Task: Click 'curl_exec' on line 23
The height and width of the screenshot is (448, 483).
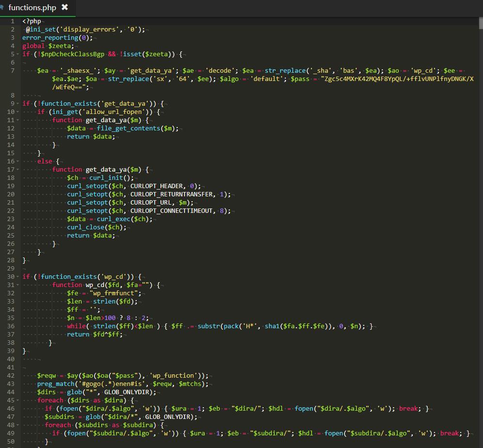Action: coord(114,219)
